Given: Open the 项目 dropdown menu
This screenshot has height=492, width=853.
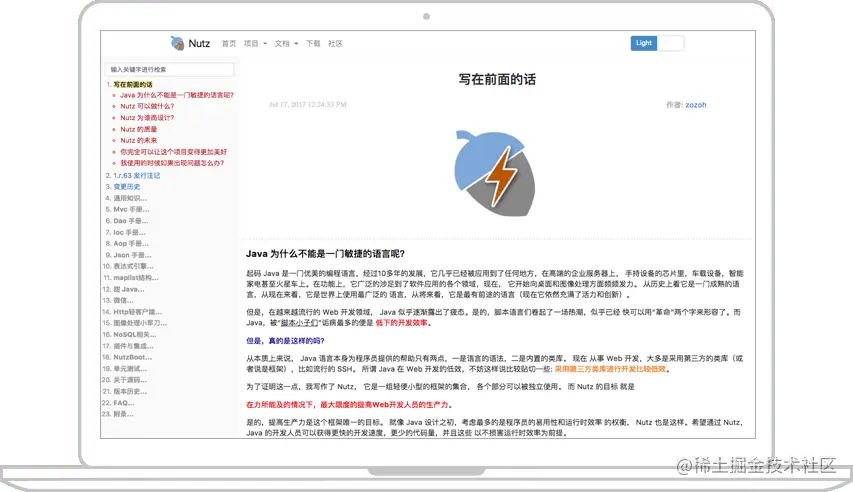Looking at the screenshot, I should point(255,44).
